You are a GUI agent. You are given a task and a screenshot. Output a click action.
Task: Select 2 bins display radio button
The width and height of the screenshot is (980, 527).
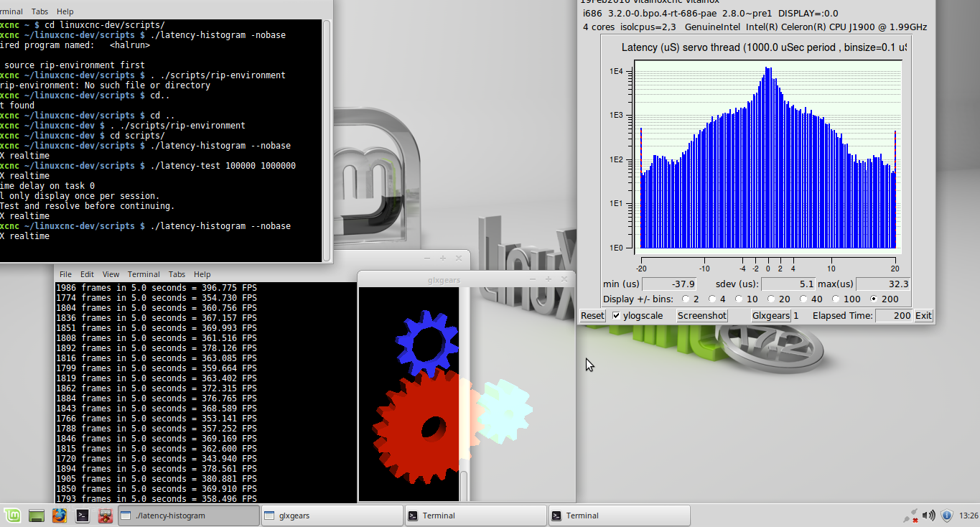point(686,299)
